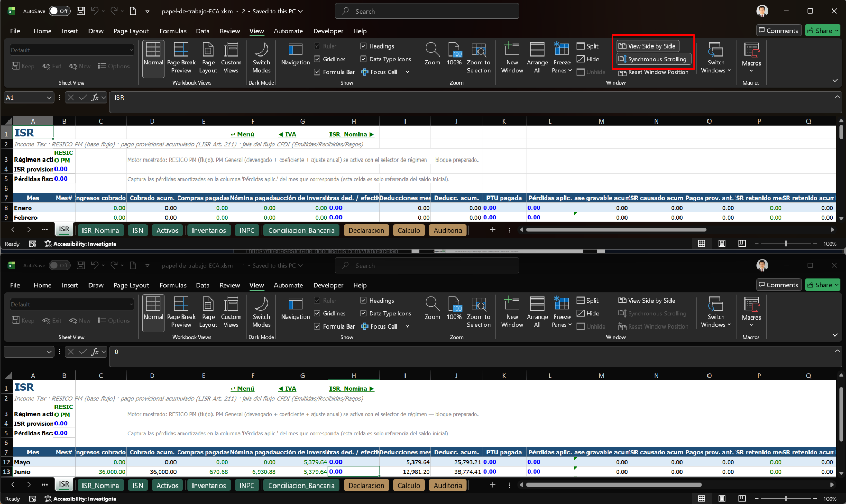Open Page Layout tab in bottom window

131,285
